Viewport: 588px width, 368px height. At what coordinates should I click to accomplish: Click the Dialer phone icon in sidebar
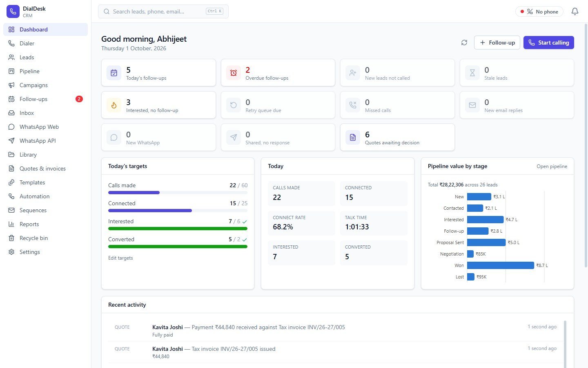(x=11, y=43)
